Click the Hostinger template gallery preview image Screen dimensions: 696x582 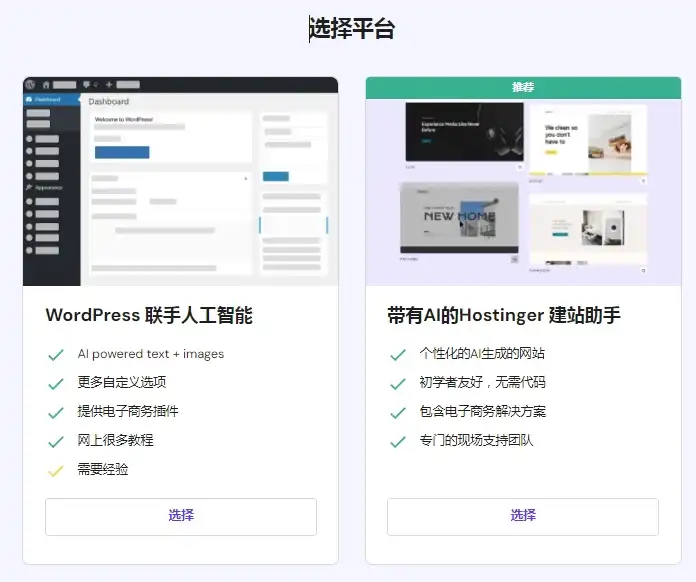523,192
